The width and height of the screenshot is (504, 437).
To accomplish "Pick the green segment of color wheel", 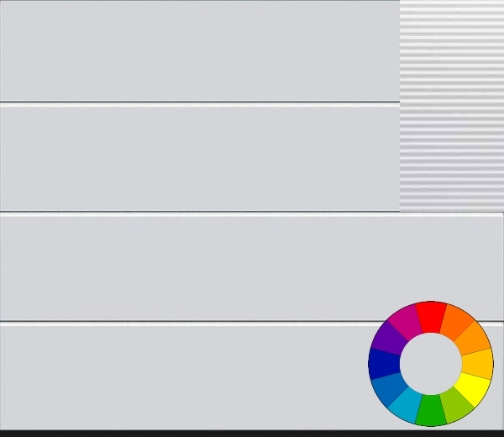I will pyautogui.click(x=431, y=411).
